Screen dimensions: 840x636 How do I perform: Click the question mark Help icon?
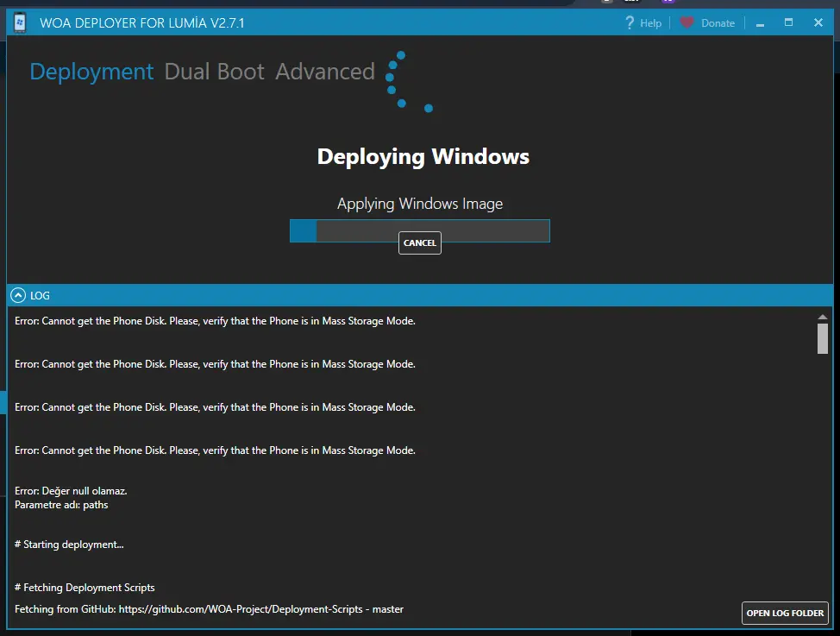click(x=630, y=22)
